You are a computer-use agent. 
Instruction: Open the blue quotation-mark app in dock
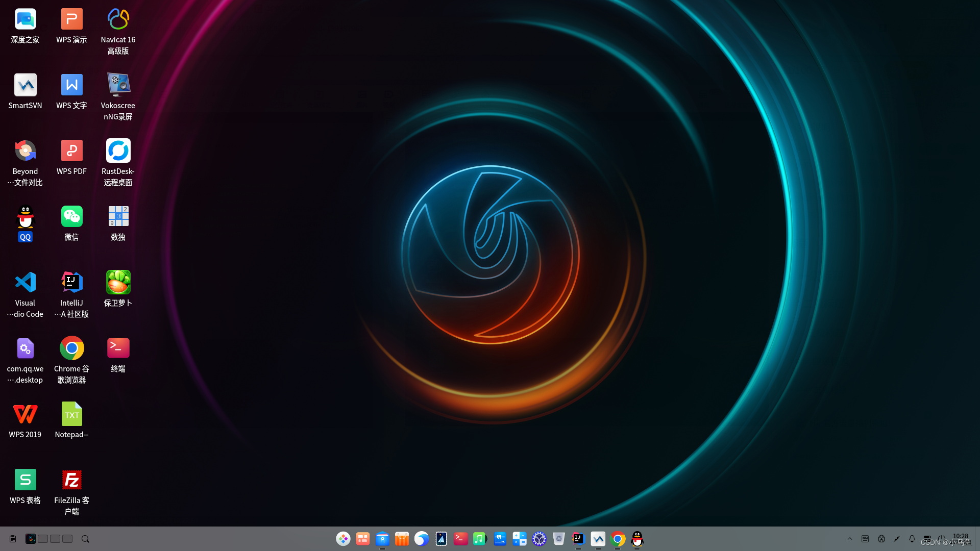pyautogui.click(x=500, y=539)
